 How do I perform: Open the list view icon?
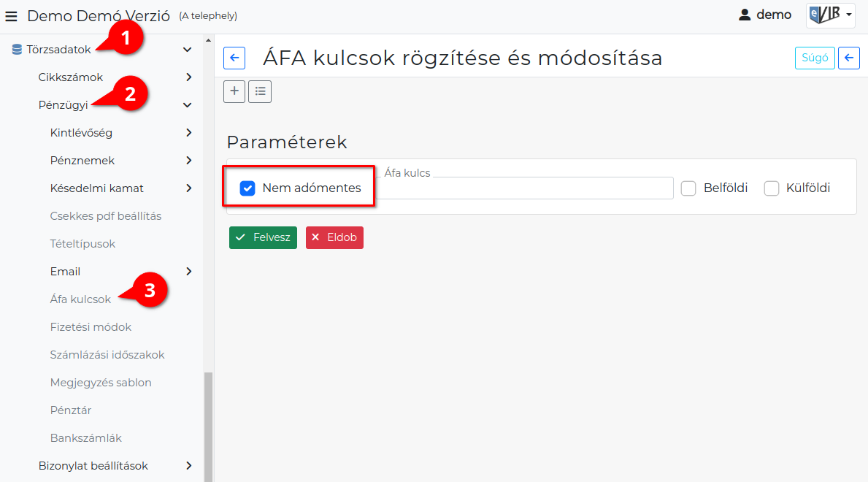[x=260, y=91]
